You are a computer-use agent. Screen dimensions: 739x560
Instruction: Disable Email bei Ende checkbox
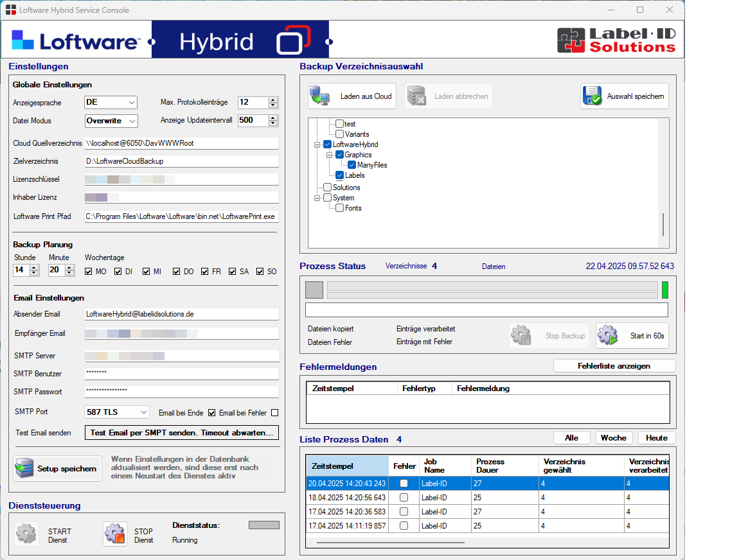click(x=211, y=412)
